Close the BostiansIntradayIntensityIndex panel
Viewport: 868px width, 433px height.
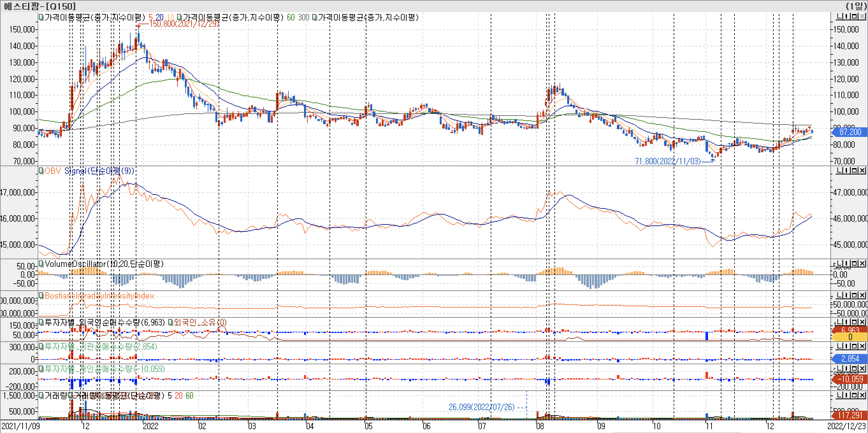pyautogui.click(x=862, y=295)
